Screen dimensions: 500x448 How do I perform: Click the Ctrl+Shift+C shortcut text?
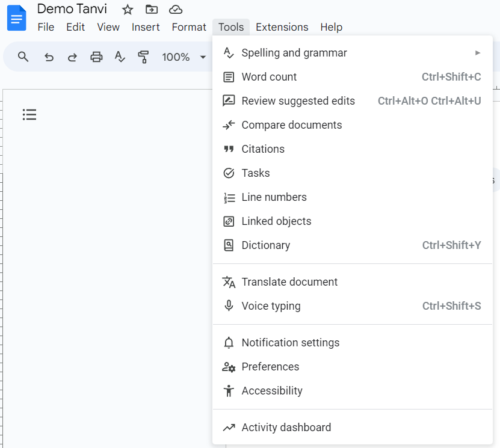click(x=451, y=77)
